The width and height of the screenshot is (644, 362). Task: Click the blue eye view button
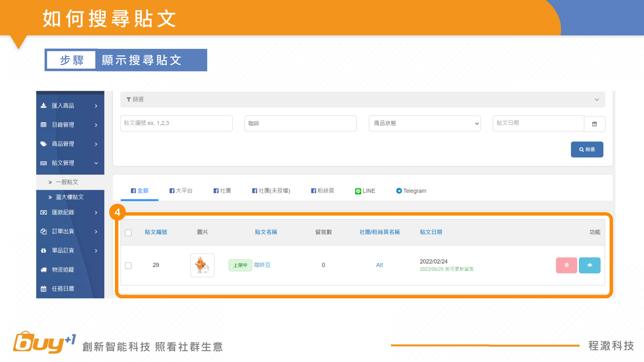[589, 265]
